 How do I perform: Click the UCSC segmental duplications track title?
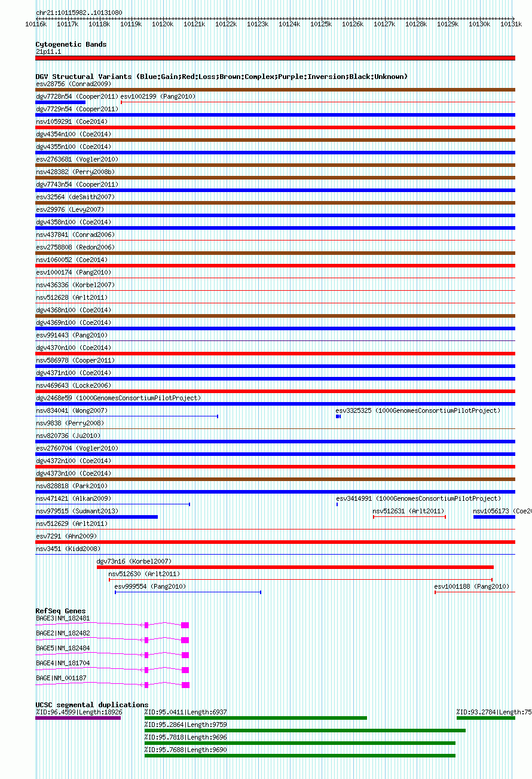92,705
